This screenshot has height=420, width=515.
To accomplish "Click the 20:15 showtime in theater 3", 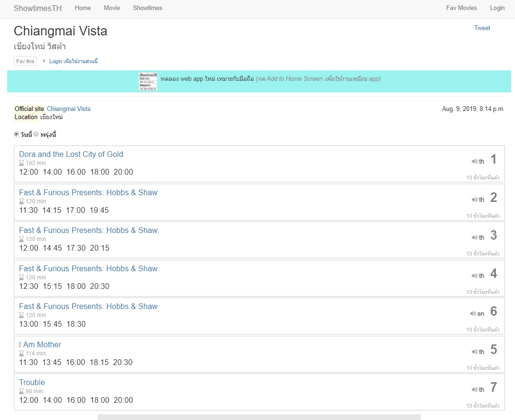I will click(100, 248).
